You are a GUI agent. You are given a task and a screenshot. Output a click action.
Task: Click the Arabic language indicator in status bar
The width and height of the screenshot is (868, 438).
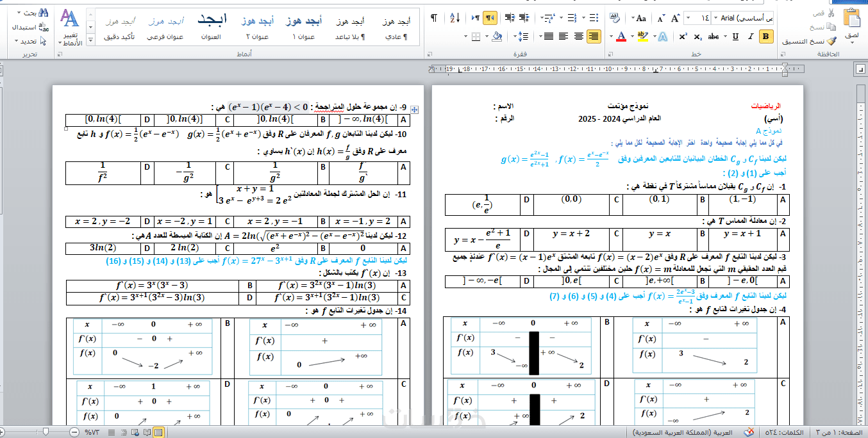(683, 433)
